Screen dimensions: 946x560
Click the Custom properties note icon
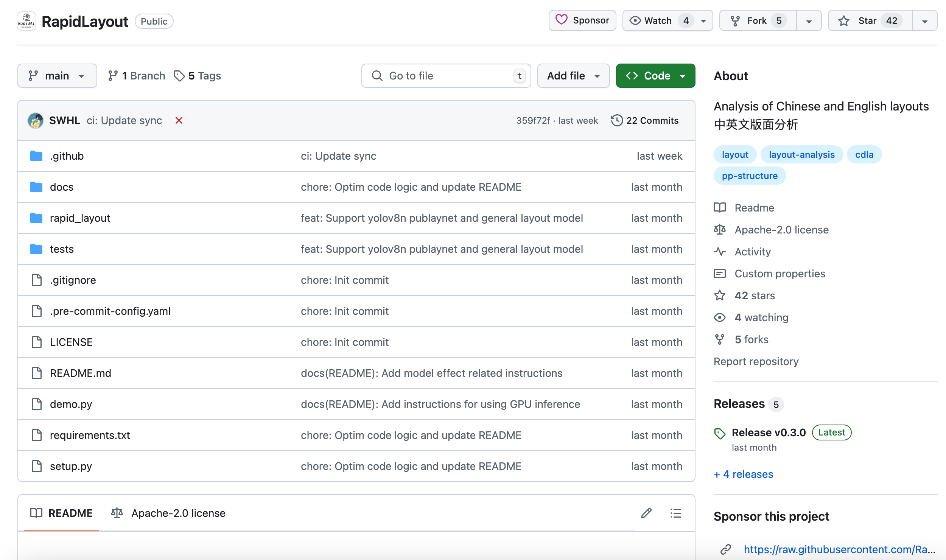720,274
